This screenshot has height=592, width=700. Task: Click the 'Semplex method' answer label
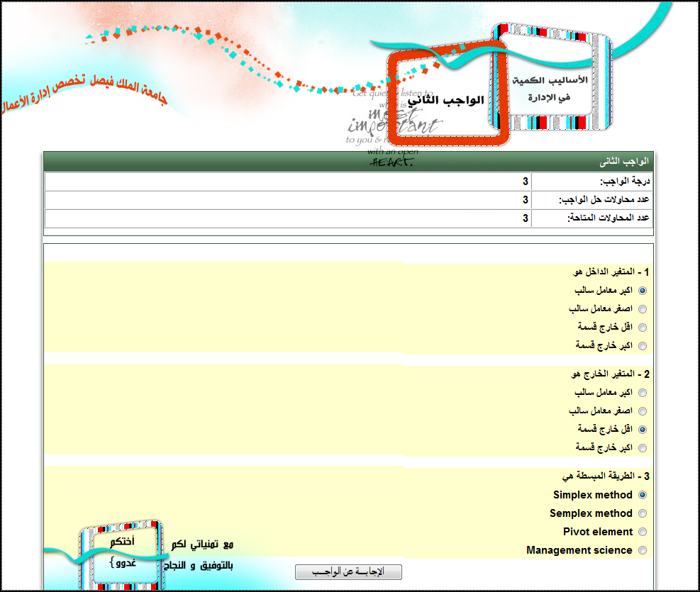591,513
